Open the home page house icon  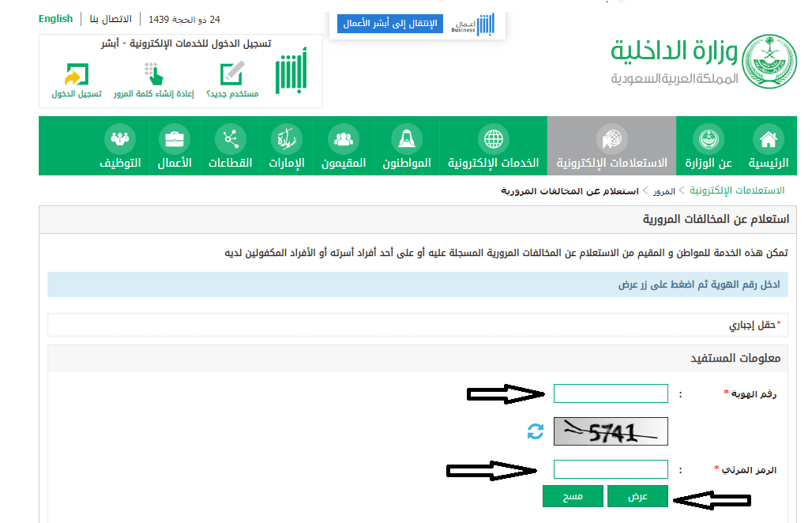[767, 139]
